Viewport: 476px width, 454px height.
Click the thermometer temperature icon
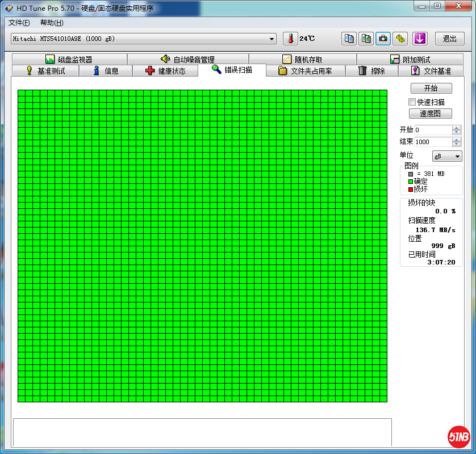290,39
